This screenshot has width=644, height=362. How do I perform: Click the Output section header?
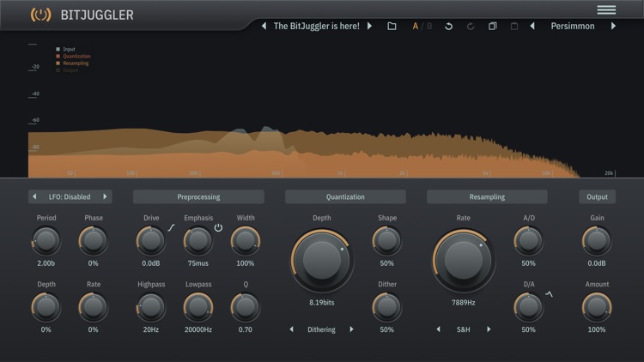[x=597, y=197]
